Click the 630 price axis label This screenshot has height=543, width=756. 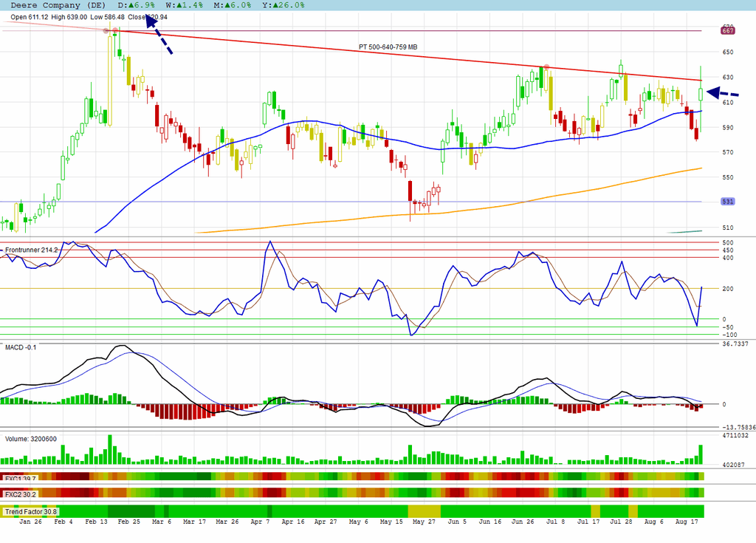pos(727,78)
